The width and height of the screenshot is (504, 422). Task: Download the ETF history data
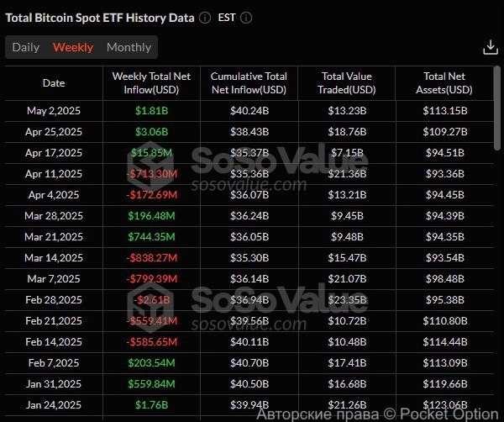(x=491, y=48)
